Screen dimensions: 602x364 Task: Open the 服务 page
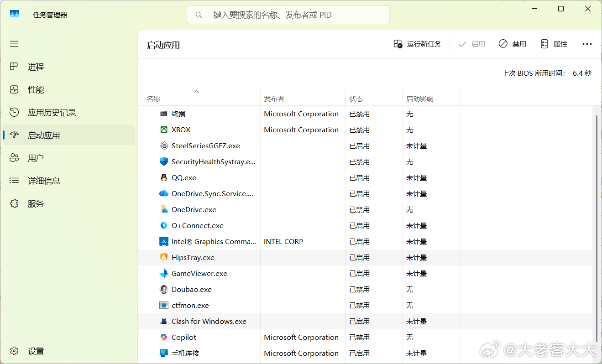(69, 203)
